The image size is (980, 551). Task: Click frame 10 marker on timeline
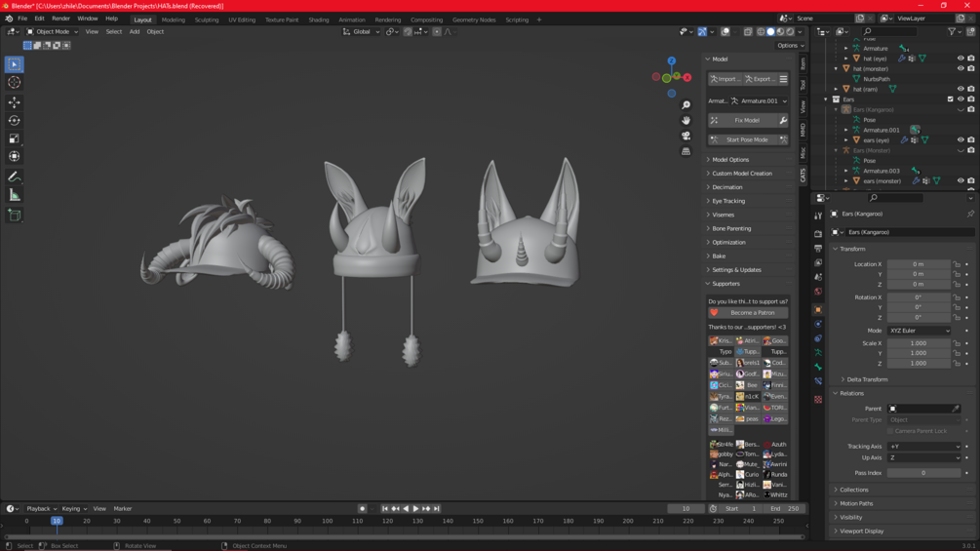(57, 521)
